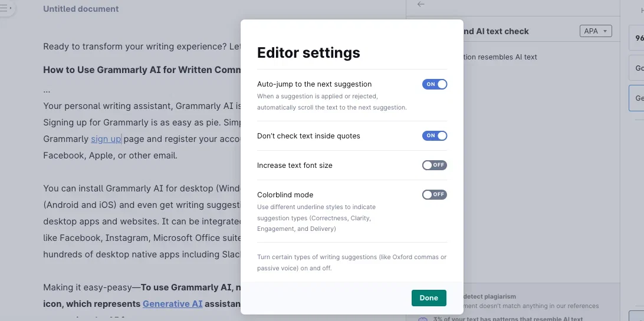Viewport: 644px width, 321px height.
Task: Open the Generative AI link
Action: [172, 304]
